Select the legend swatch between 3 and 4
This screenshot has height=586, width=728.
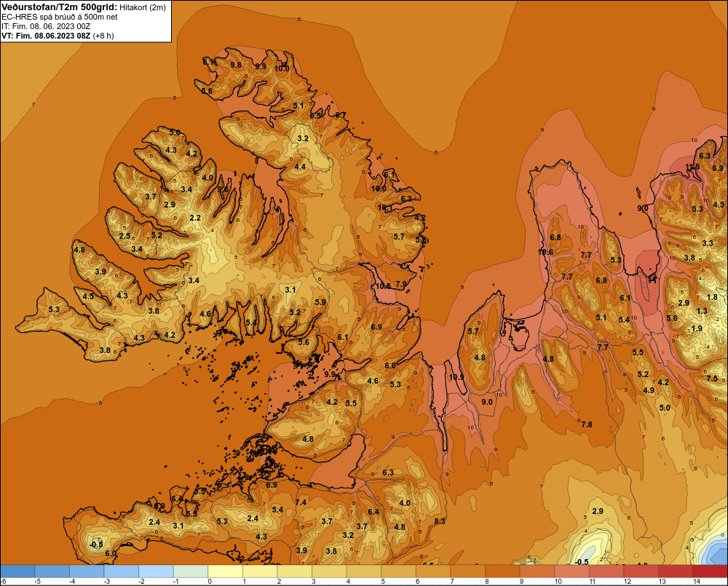329,571
